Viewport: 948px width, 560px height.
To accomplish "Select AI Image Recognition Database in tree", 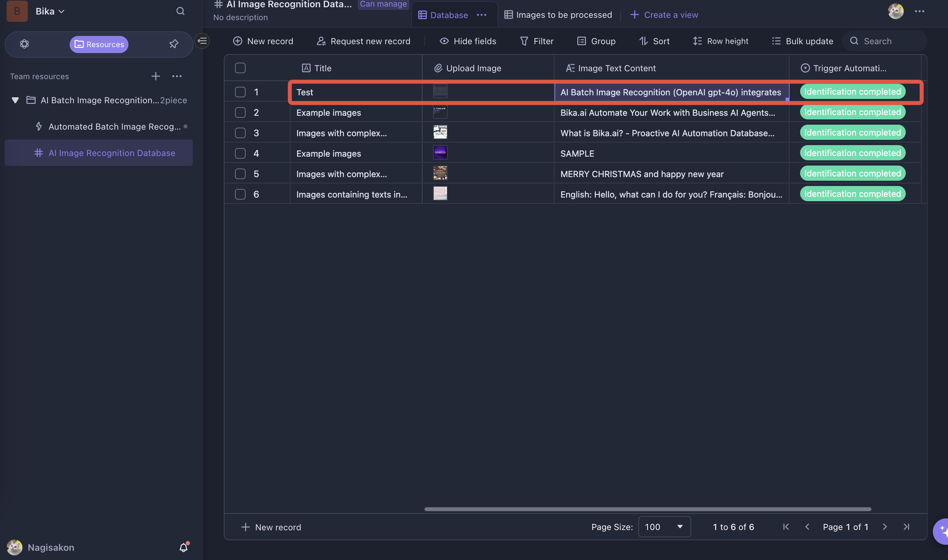I will click(99, 153).
